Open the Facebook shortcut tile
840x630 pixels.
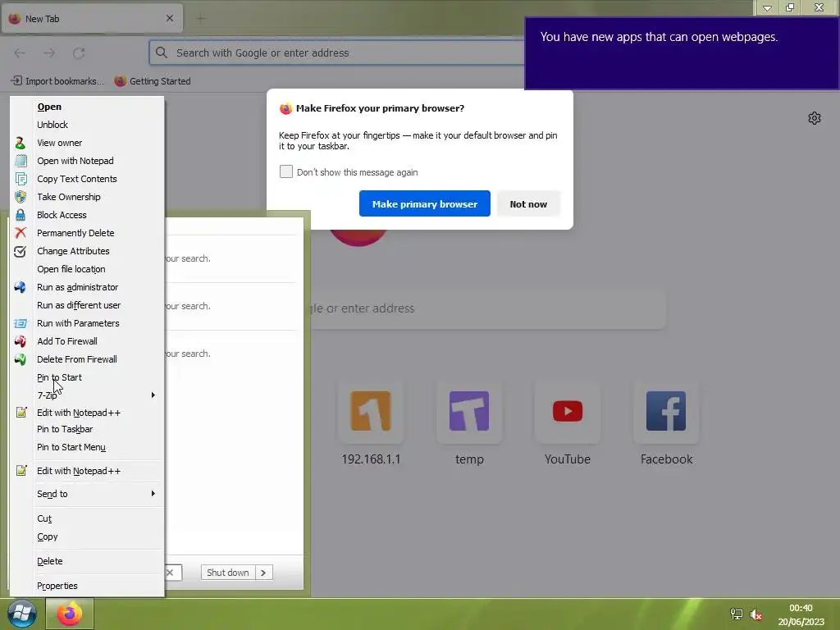click(666, 412)
